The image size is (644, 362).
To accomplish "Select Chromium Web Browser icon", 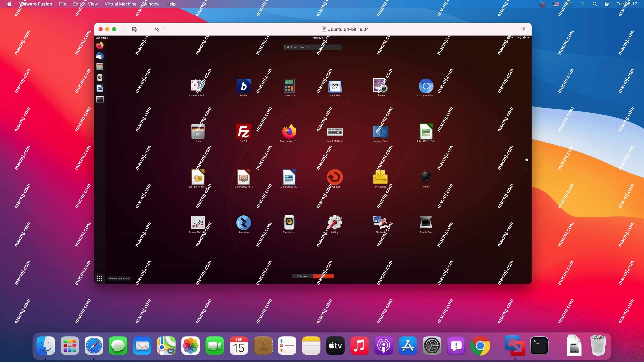I will 425,86.
